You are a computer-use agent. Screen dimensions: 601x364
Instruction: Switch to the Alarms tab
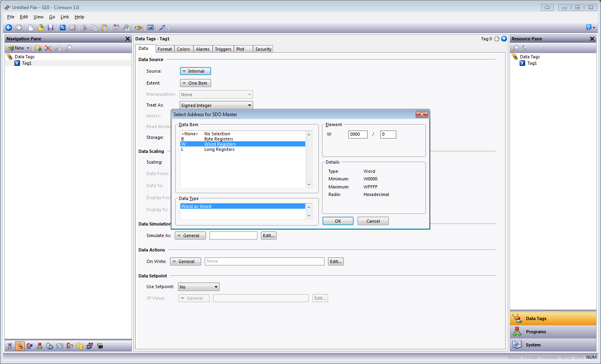tap(203, 49)
